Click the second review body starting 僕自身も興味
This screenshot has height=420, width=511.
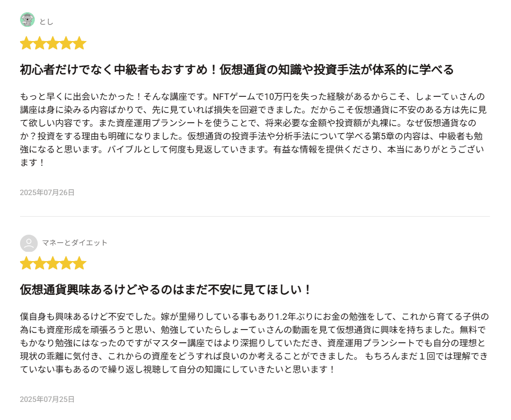[x=254, y=343]
